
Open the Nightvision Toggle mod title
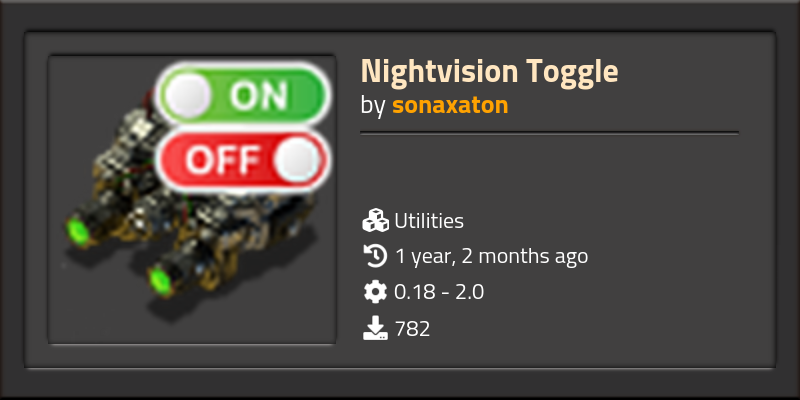[489, 71]
